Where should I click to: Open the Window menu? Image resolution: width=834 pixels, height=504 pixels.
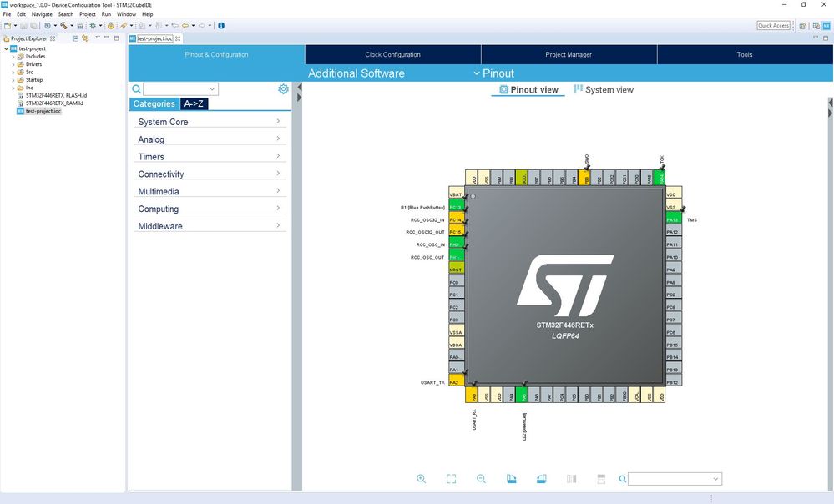127,14
